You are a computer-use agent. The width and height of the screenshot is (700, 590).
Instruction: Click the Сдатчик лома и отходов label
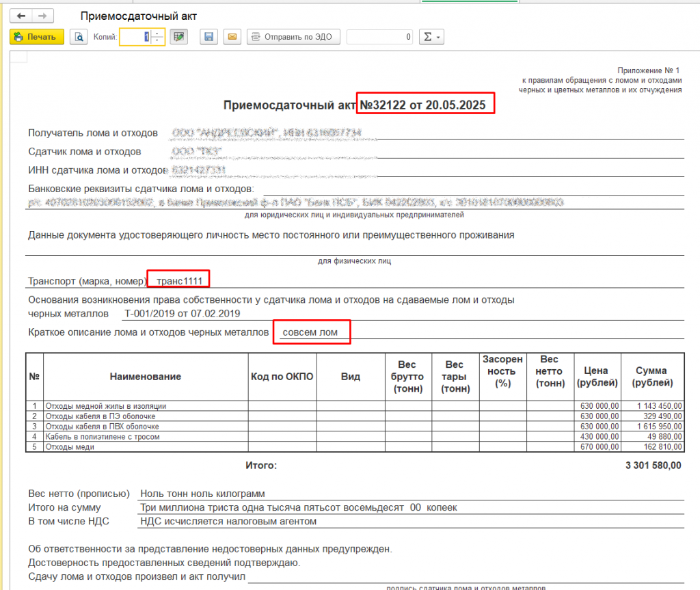[x=84, y=152]
